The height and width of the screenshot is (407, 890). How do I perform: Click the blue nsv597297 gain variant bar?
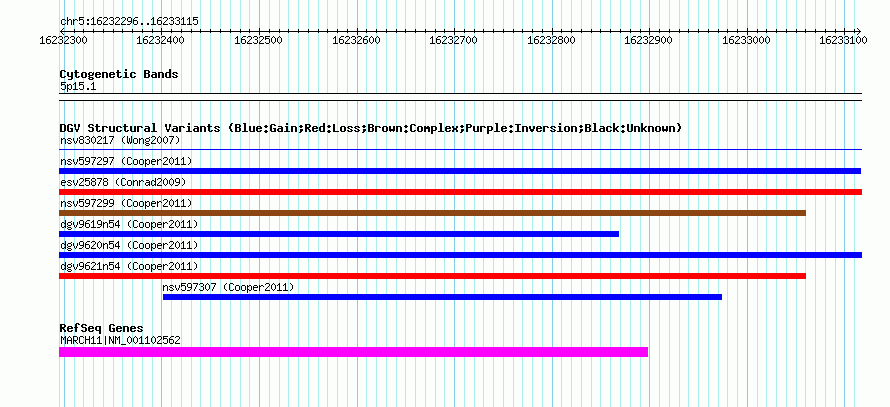coord(460,171)
